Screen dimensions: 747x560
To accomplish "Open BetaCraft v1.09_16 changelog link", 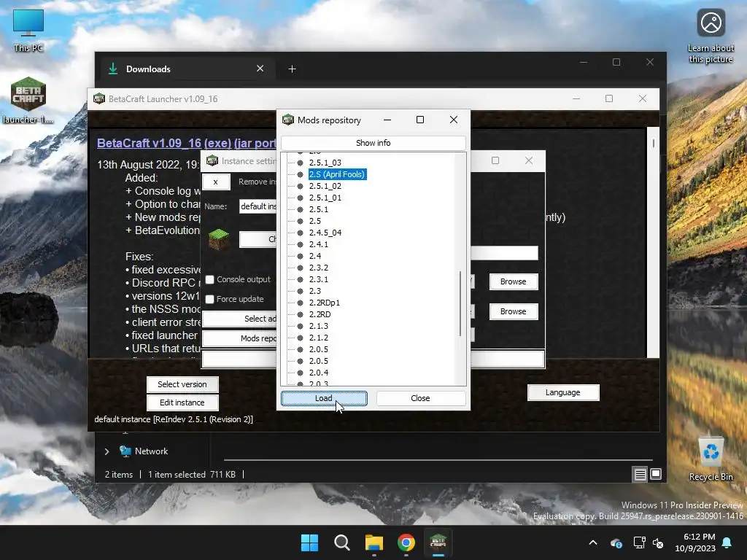I will tap(186, 143).
